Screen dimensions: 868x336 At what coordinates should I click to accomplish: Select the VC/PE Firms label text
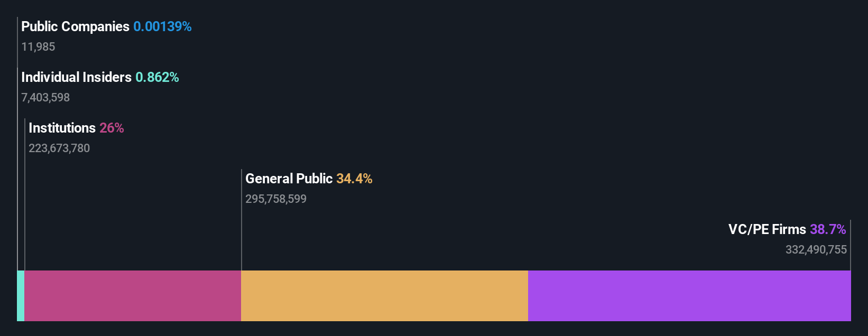click(x=767, y=229)
